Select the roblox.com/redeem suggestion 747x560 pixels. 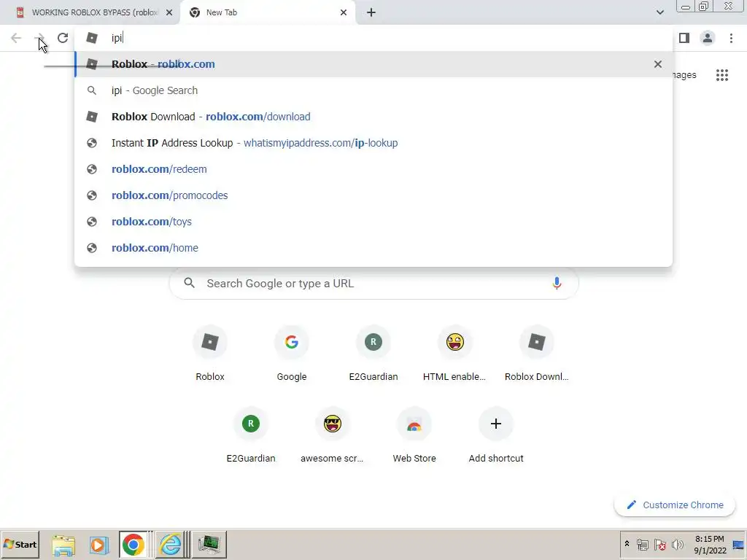pyautogui.click(x=373, y=169)
